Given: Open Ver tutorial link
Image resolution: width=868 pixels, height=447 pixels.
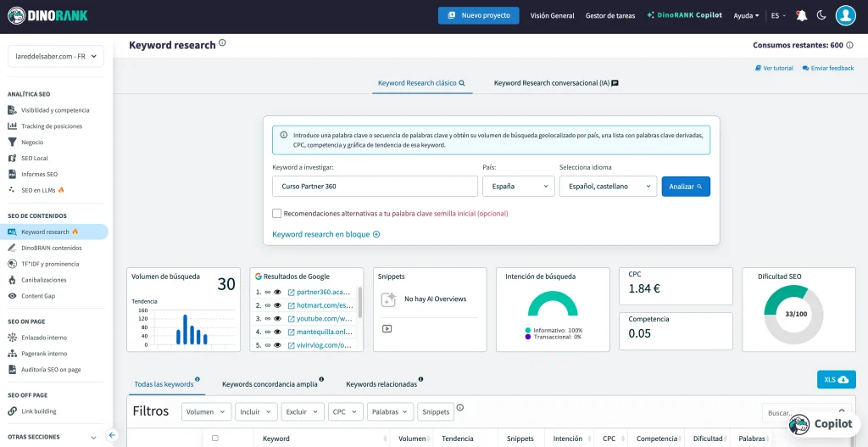Looking at the screenshot, I should 774,68.
